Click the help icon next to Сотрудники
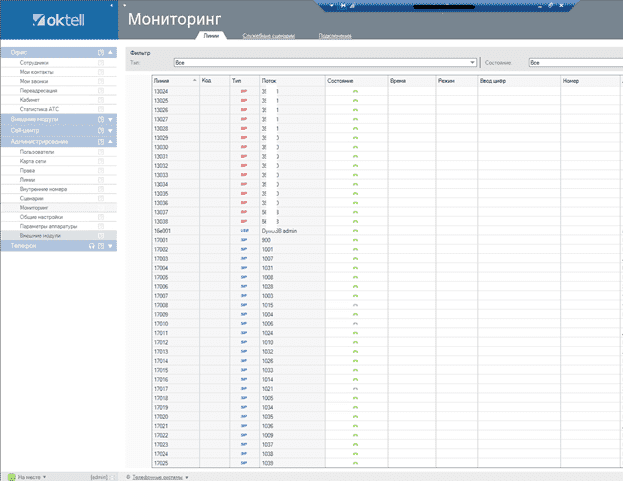Image resolution: width=623 pixels, height=481 pixels. [x=101, y=63]
